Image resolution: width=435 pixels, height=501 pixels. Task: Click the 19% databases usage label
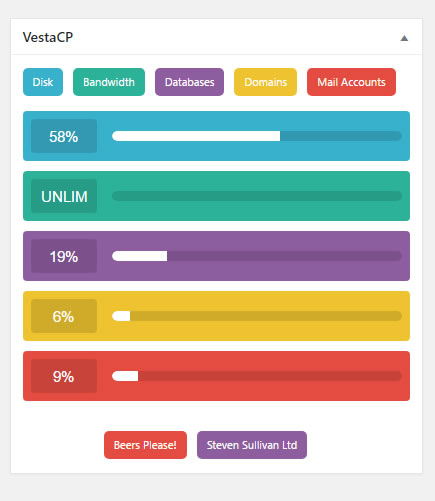[x=64, y=256]
